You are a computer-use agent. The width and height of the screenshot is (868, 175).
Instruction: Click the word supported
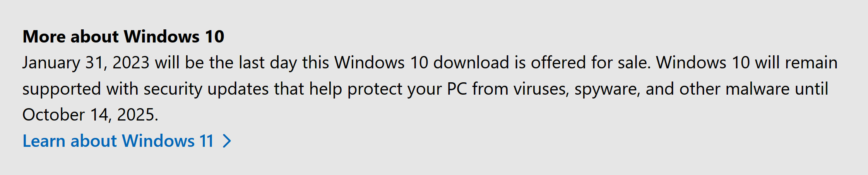click(62, 89)
